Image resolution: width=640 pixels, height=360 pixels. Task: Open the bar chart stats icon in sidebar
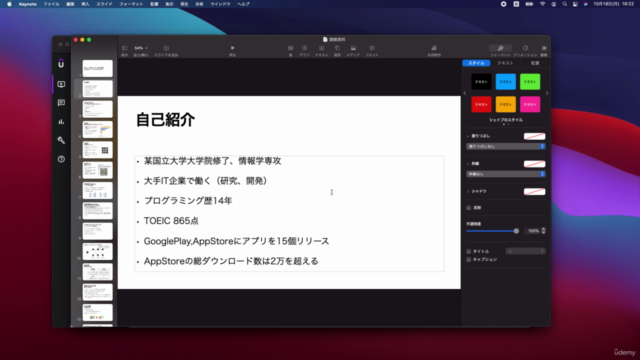tap(61, 122)
